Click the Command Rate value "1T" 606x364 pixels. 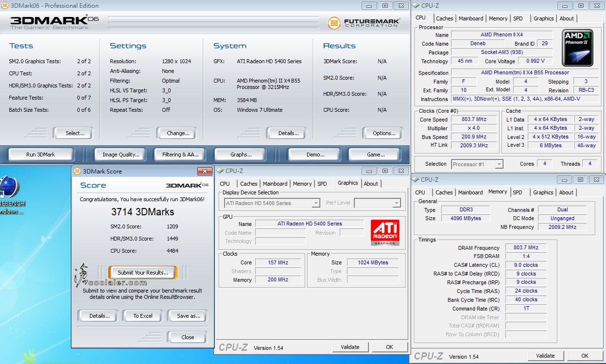526,309
